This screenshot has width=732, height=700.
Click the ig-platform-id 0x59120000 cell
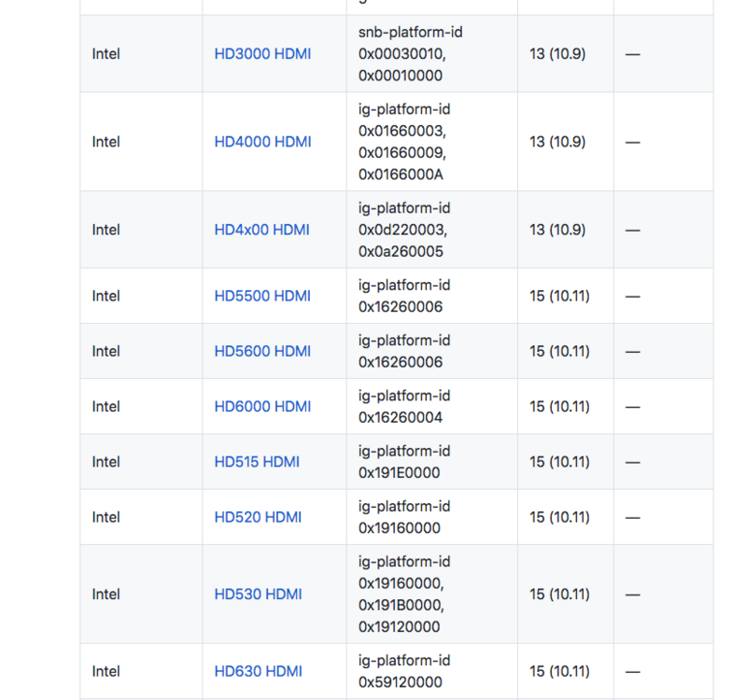point(404,671)
